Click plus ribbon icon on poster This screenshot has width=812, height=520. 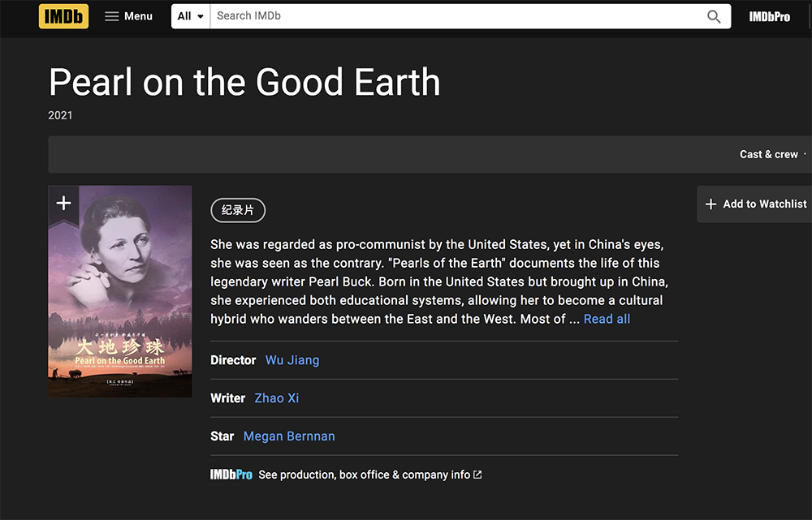click(x=63, y=203)
